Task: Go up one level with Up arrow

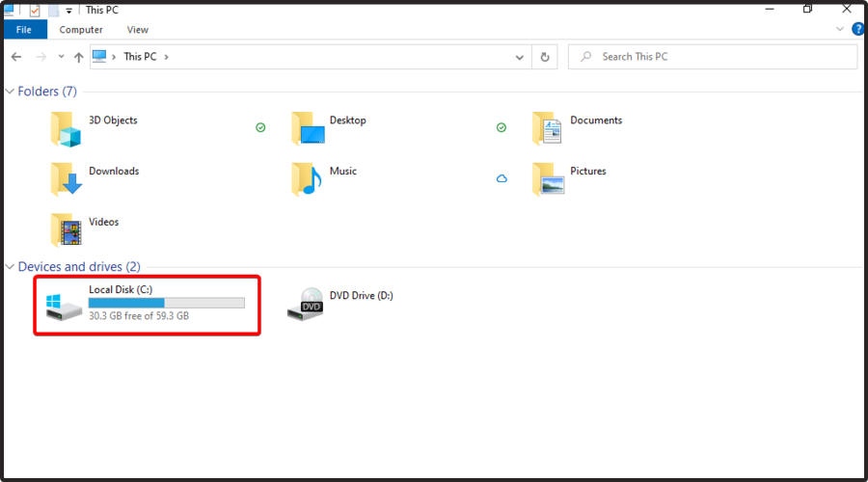Action: tap(79, 57)
